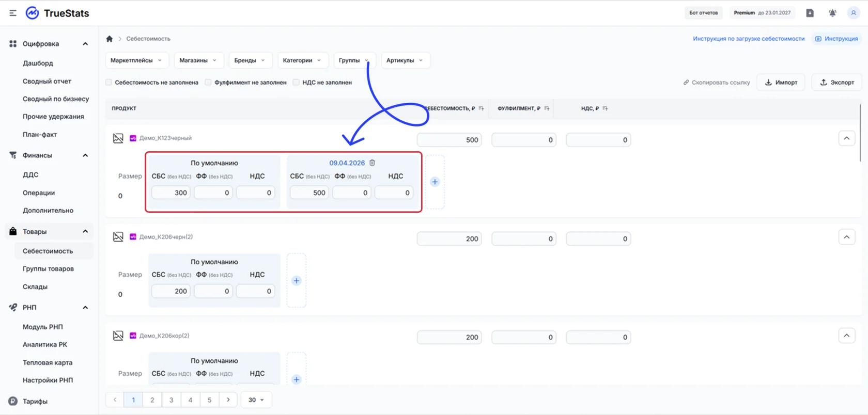Collapse Демо_К206черн(2) row
This screenshot has height=415, width=868.
(x=846, y=237)
